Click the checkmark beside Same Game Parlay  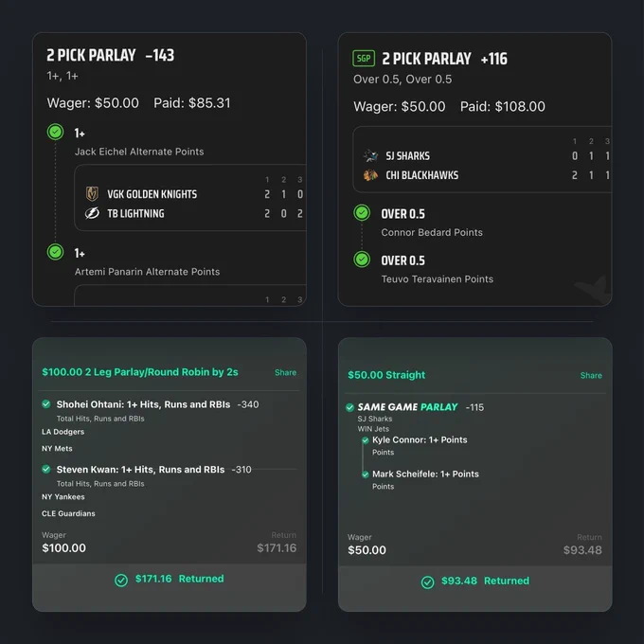click(x=349, y=407)
